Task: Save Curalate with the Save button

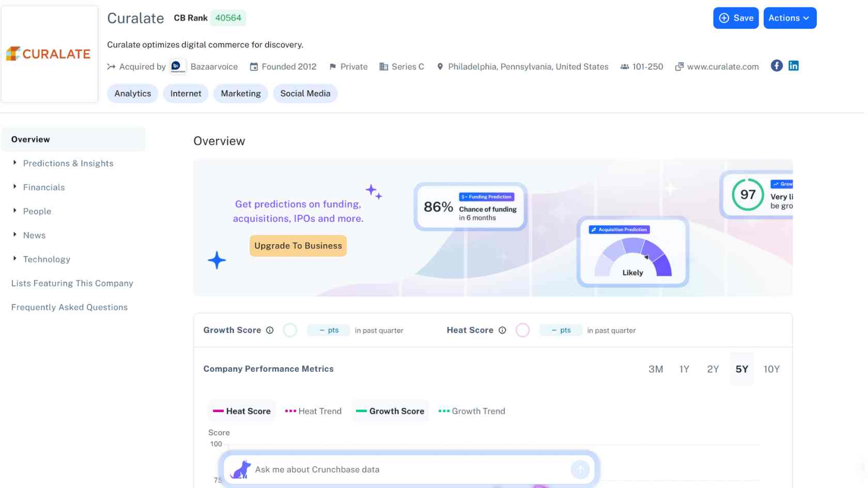Action: coord(736,18)
